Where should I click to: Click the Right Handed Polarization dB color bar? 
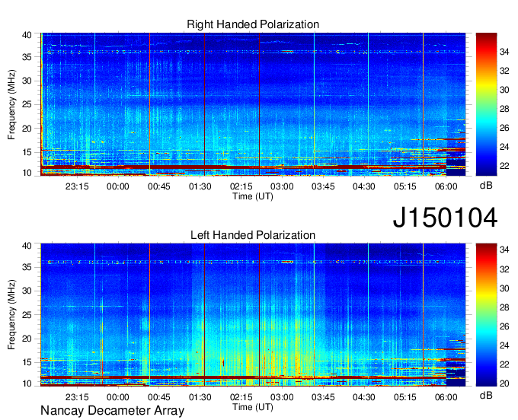tap(486, 104)
